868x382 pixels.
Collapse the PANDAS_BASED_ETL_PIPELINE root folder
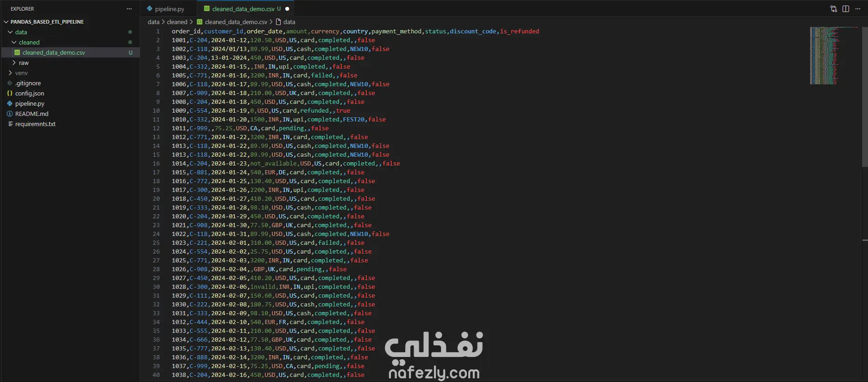point(6,22)
